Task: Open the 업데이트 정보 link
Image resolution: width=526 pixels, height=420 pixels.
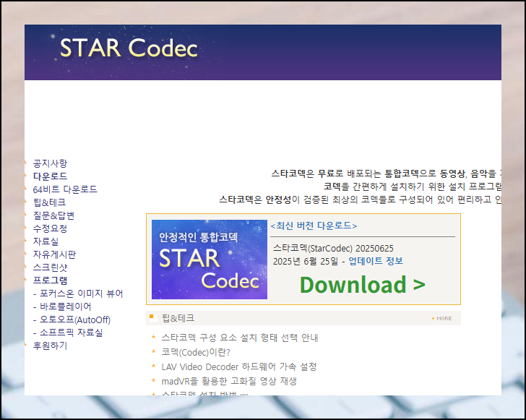Action: click(x=376, y=261)
